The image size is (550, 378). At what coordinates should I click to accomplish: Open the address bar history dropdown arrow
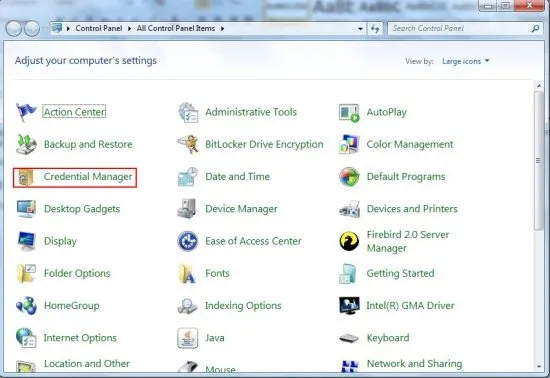(360, 29)
